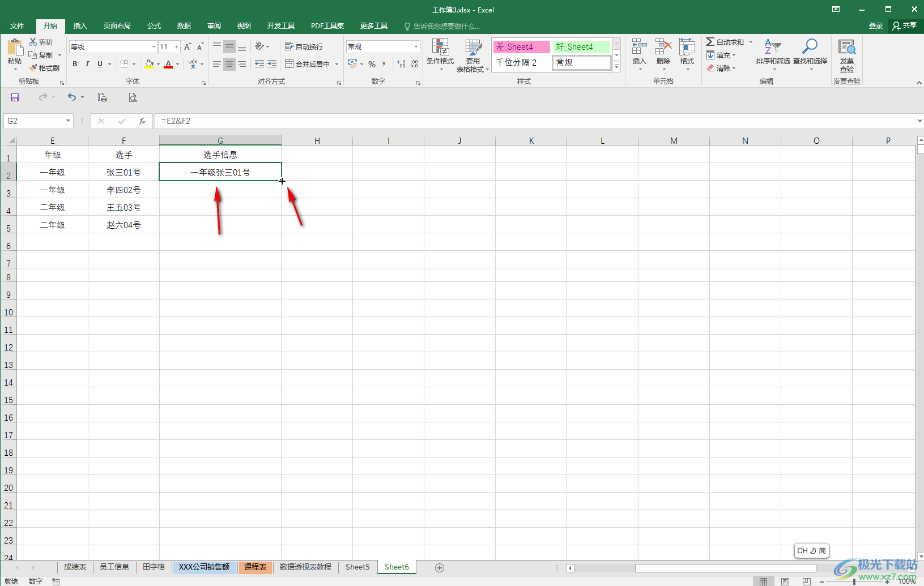Apply red font color

[x=168, y=64]
